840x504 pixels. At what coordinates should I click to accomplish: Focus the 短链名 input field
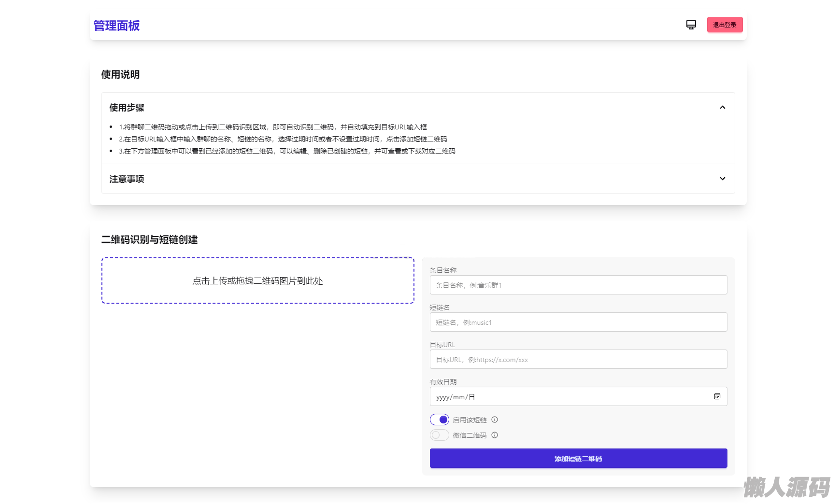tap(578, 322)
